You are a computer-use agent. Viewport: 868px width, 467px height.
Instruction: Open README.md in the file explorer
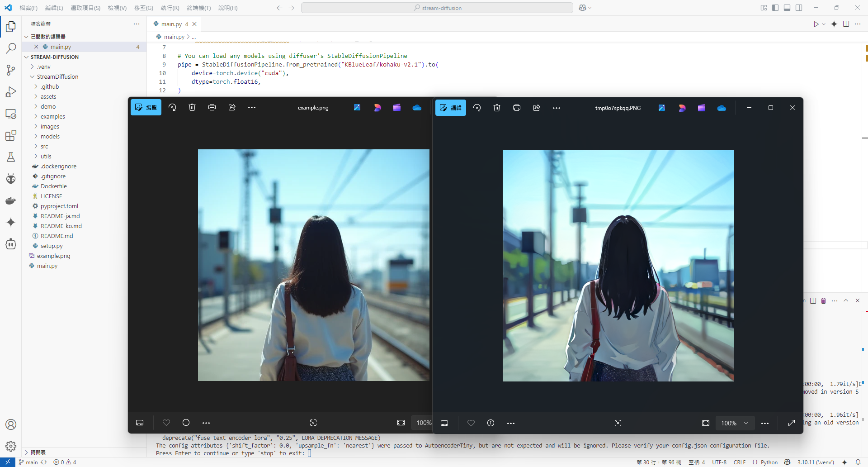tap(57, 236)
